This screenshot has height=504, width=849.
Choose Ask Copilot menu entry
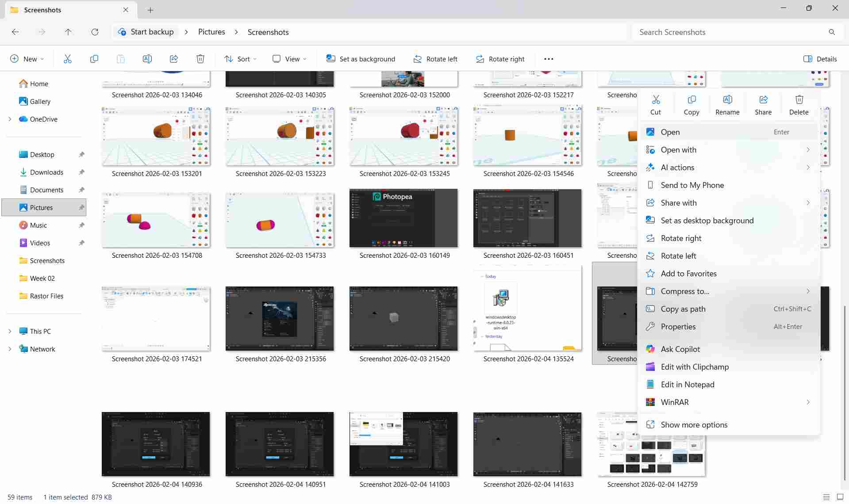tap(729, 349)
